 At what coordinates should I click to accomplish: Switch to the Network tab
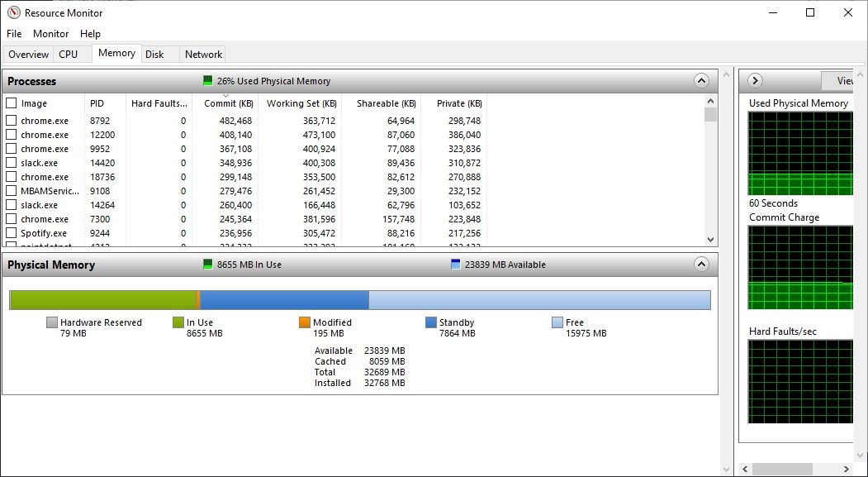point(202,54)
